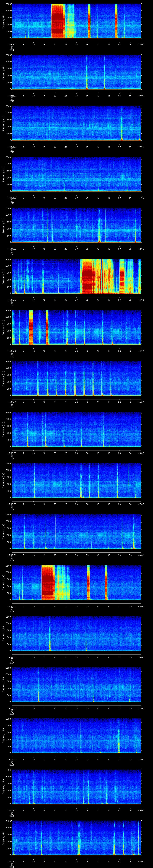The height and width of the screenshot is (868, 153).
Task: Click the 30-second tick under the 17:47 spectrogram
Action: [76, 555]
